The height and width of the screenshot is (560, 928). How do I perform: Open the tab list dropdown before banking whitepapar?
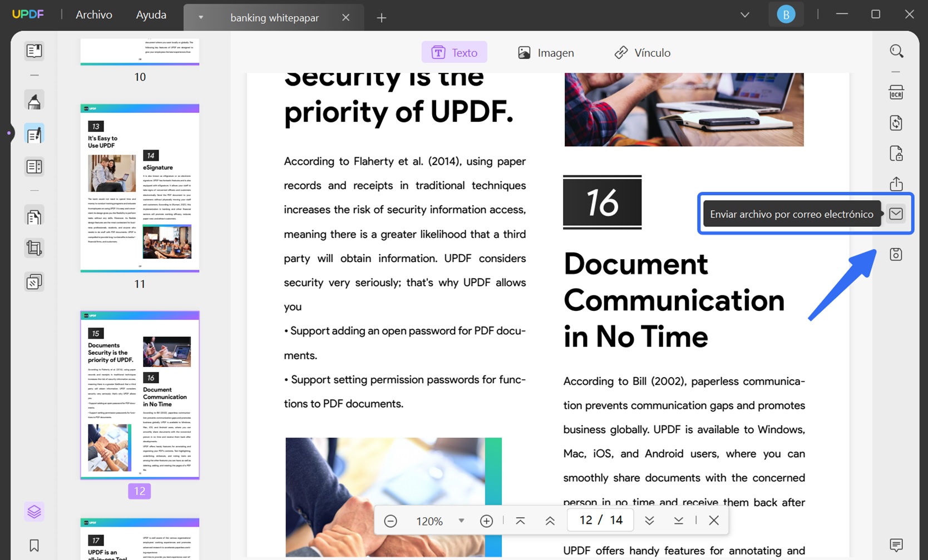coord(201,18)
